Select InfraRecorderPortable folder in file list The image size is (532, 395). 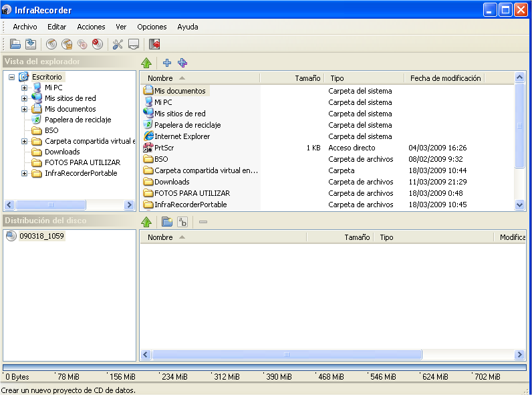click(185, 205)
